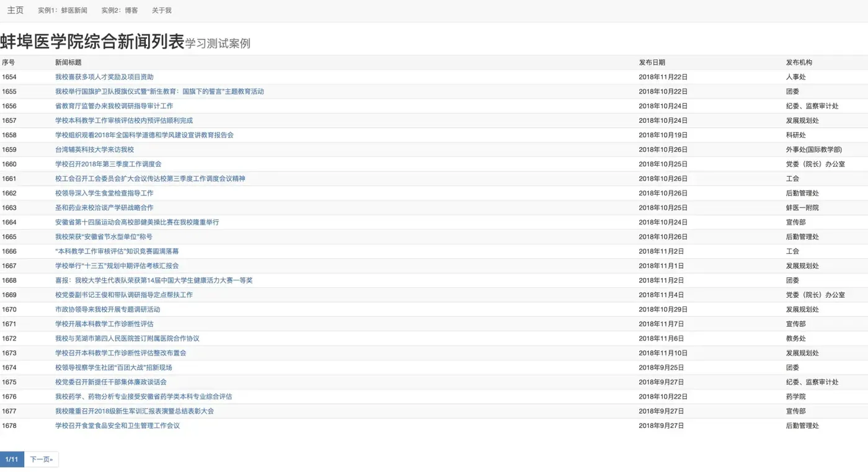Click the 新闻标题 column header
The image size is (868, 472).
(x=68, y=62)
